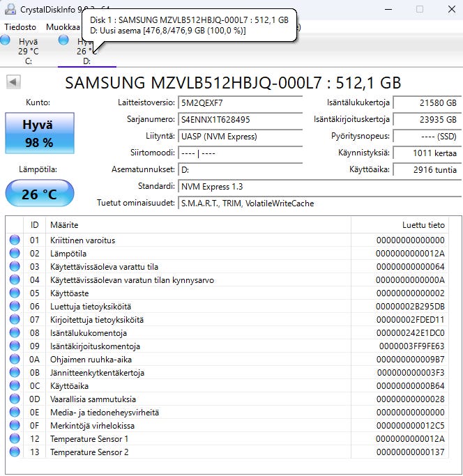Click status orb for Kriittinen varoitus row
463x476 pixels.
[15, 240]
